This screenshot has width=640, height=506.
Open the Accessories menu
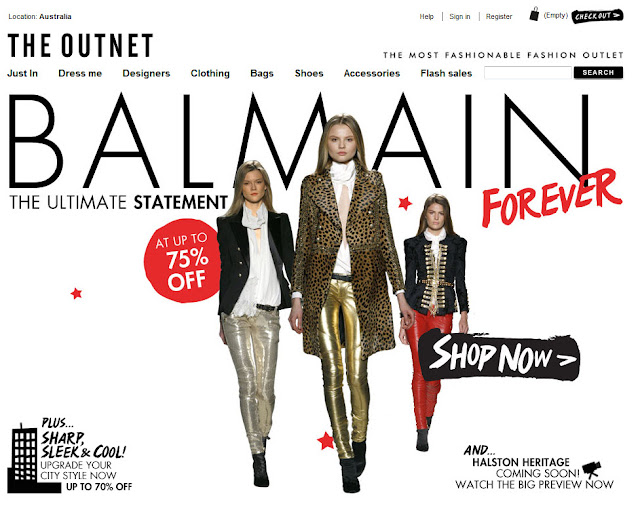[x=371, y=73]
